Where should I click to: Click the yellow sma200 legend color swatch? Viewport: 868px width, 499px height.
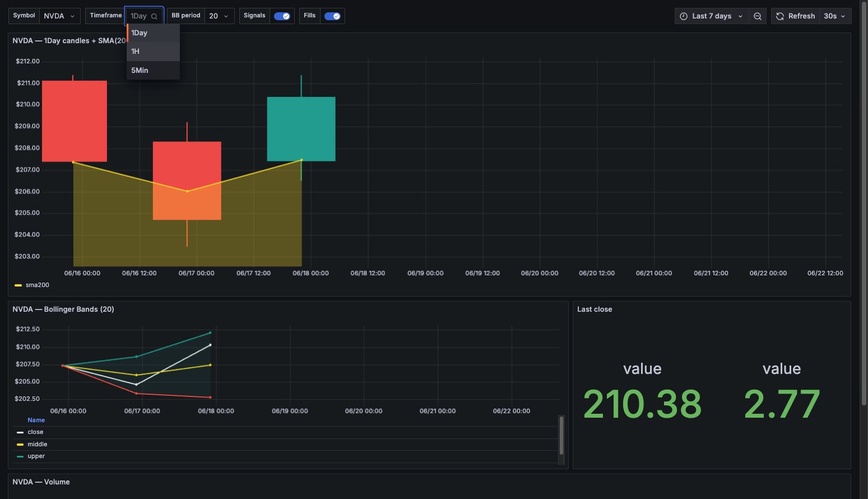pyautogui.click(x=18, y=285)
